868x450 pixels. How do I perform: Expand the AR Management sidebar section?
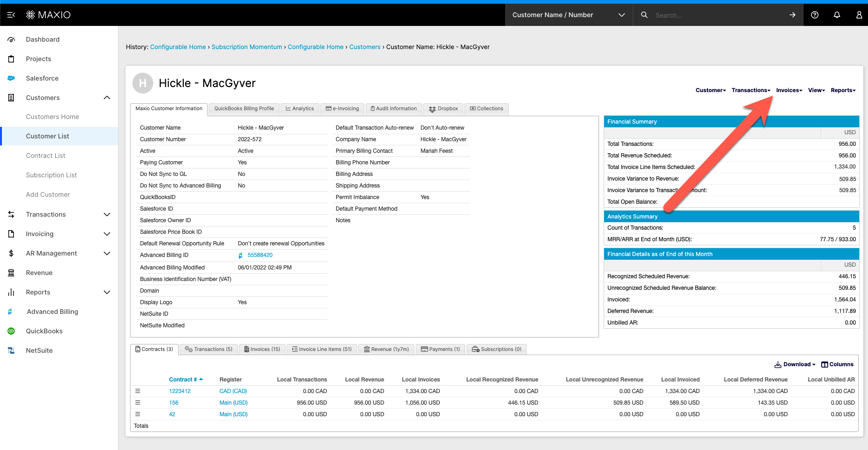[x=107, y=253]
